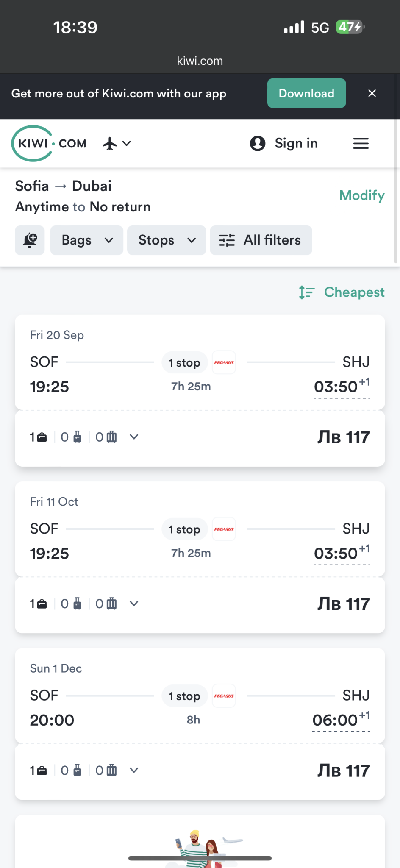Expand baggage details for Fri 20 Sep flight
Image resolution: width=400 pixels, height=868 pixels.
(134, 437)
